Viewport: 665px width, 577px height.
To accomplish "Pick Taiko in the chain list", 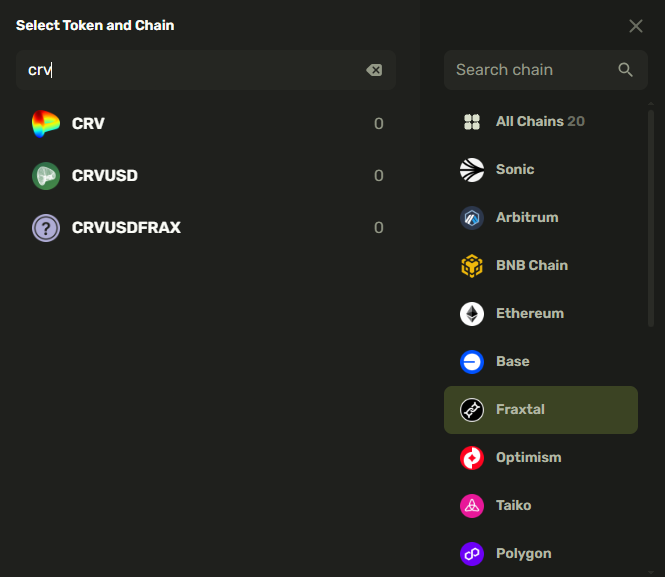I will pyautogui.click(x=513, y=505).
